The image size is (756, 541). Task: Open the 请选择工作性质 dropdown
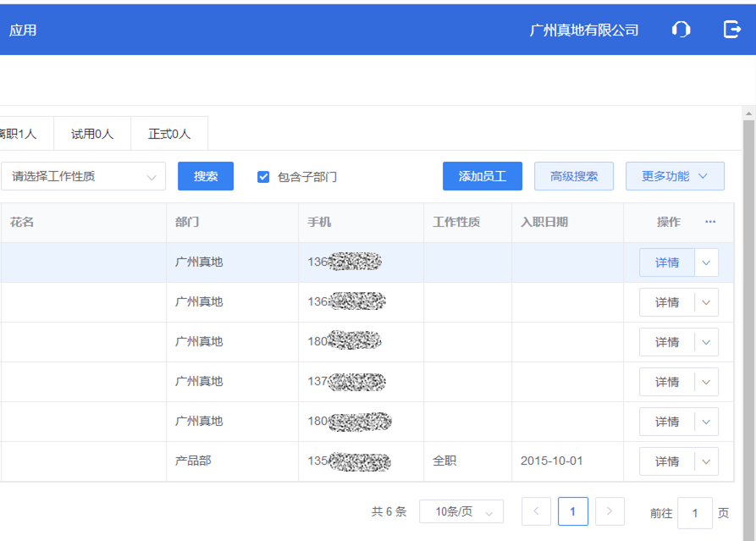(83, 176)
